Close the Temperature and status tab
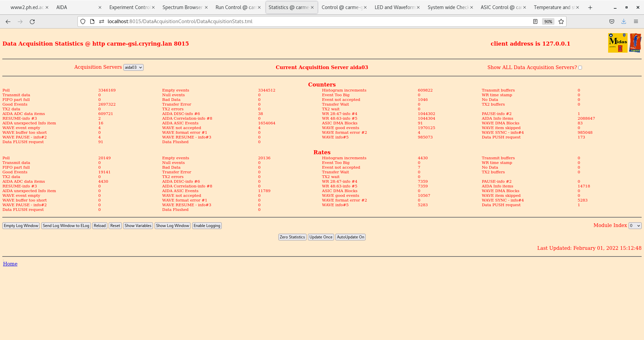The image size is (644, 340). tap(578, 7)
